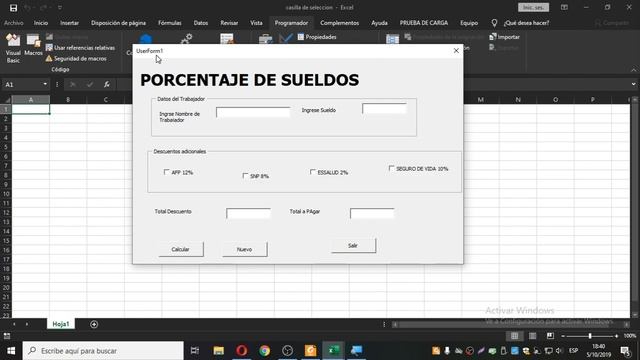
Task: Open the Ayuda tab
Action: click(379, 23)
